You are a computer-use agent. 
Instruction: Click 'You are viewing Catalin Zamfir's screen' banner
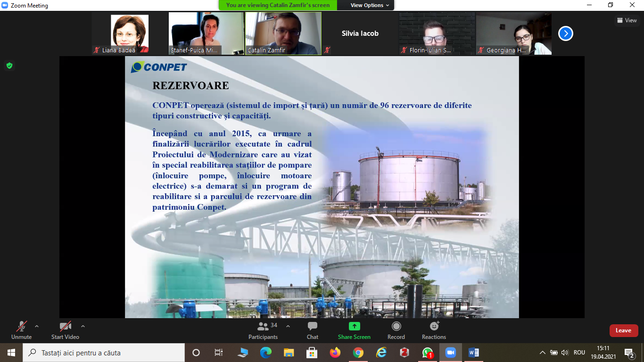coord(278,5)
